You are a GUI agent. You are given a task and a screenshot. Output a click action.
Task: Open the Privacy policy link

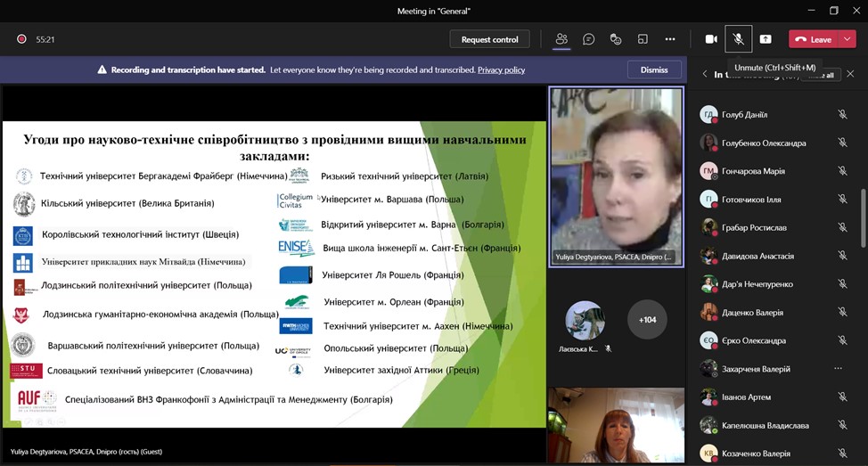coord(501,69)
